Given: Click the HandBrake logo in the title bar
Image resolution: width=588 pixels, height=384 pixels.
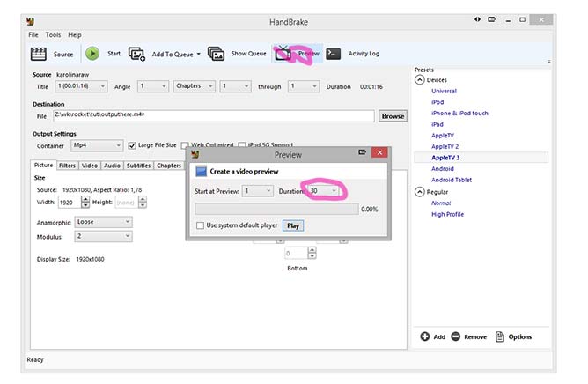Looking at the screenshot, I should pos(31,22).
